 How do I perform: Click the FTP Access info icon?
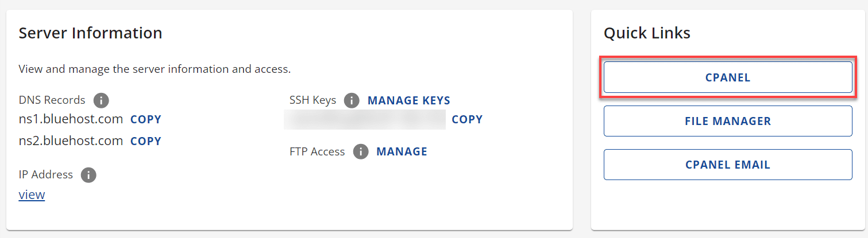(361, 152)
